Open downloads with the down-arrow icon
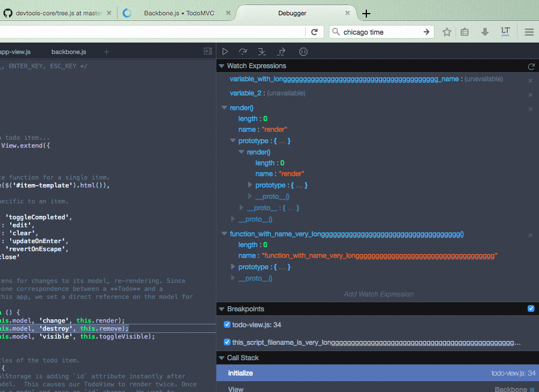Screen dimensions: 539x392 (x=483, y=31)
